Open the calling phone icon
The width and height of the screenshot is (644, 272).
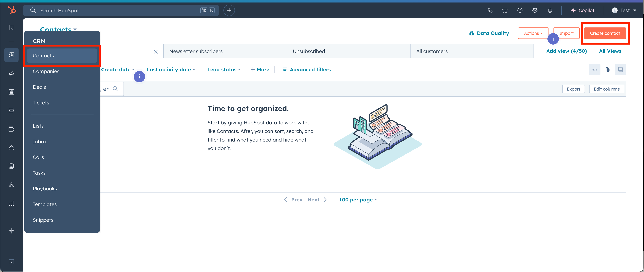click(x=490, y=10)
